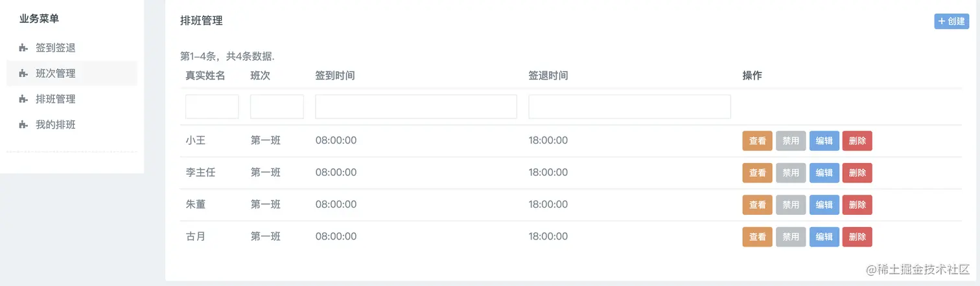The image size is (980, 286).
Task: Click the 业务菜单 sidebar heading
Action: point(39,19)
